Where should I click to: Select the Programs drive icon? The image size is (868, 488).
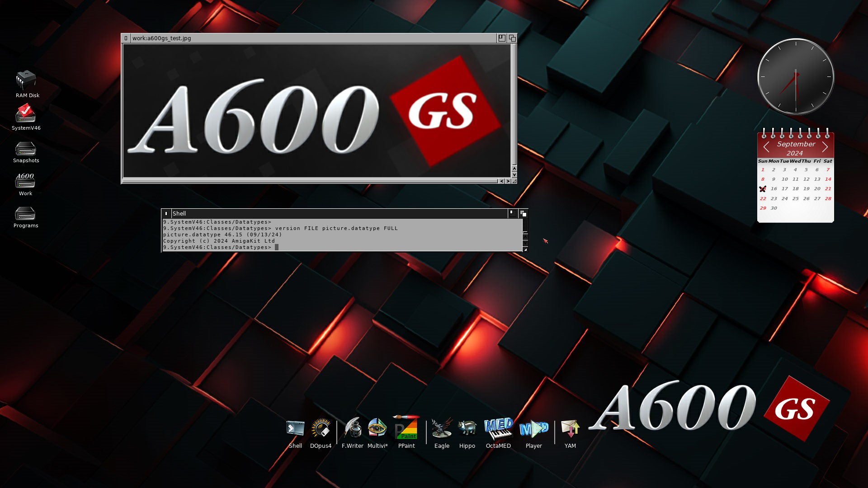(25, 217)
